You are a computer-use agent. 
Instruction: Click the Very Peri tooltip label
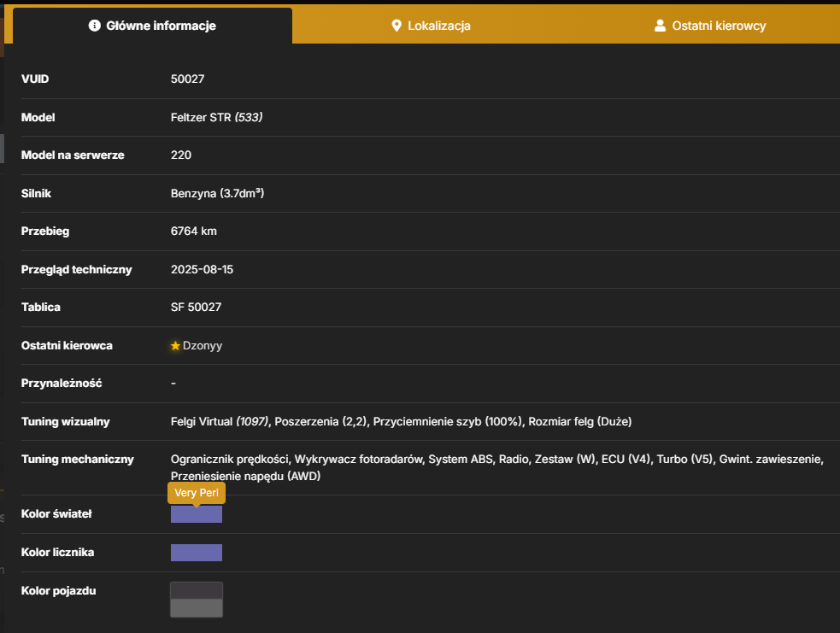pyautogui.click(x=197, y=493)
